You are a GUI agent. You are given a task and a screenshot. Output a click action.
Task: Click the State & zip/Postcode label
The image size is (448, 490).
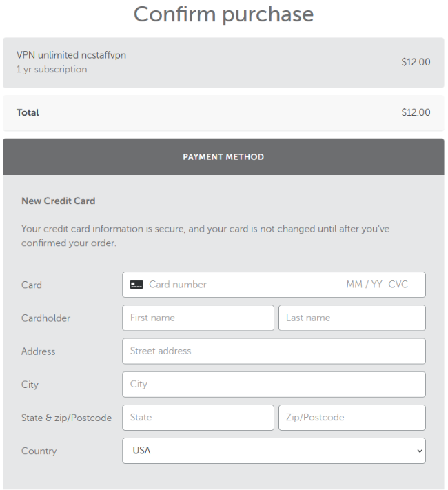click(66, 418)
